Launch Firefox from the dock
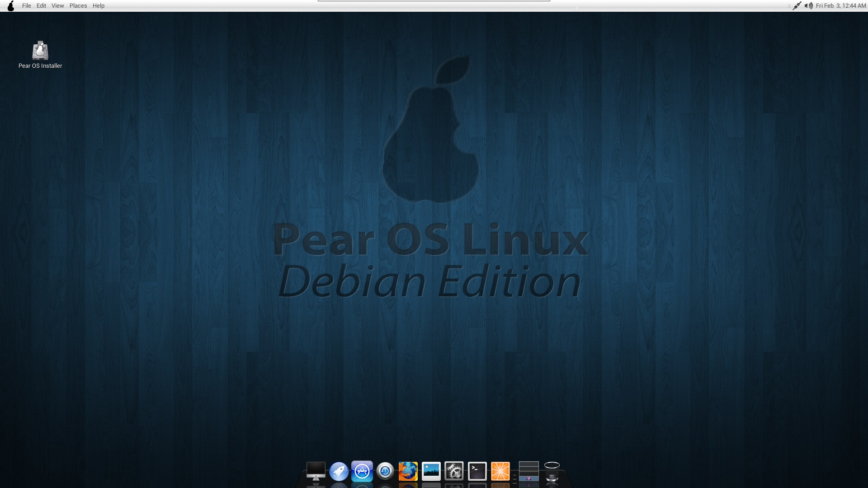The image size is (868, 488). [408, 471]
